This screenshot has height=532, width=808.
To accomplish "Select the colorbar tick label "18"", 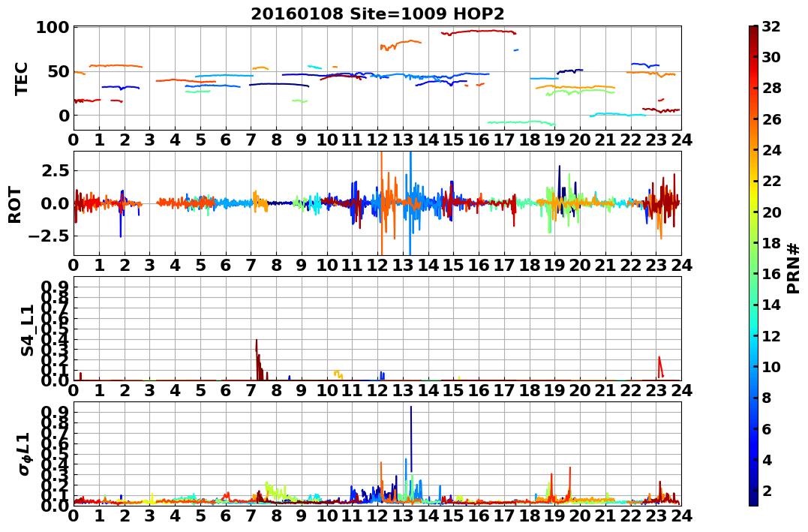I will (771, 243).
